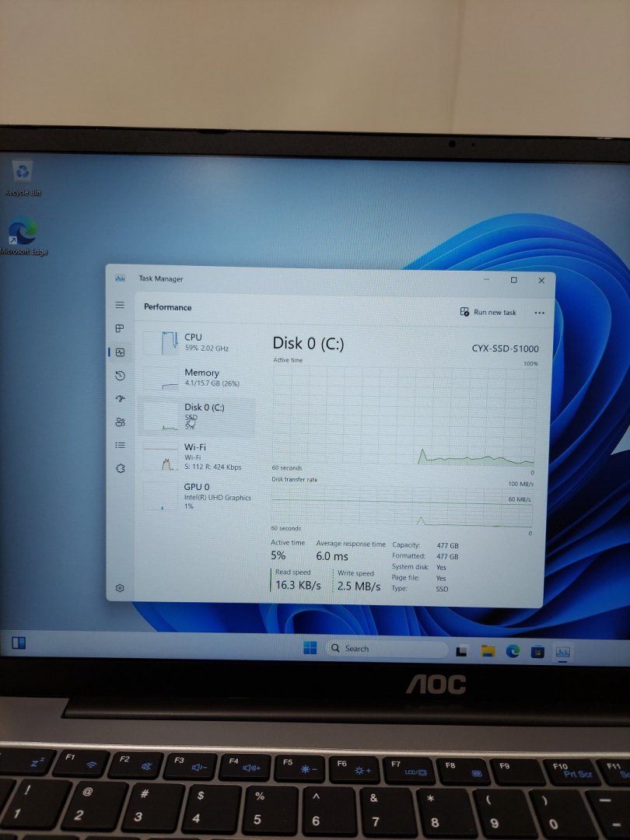Maximize the Task Manager window
The width and height of the screenshot is (630, 840).
coord(513,280)
